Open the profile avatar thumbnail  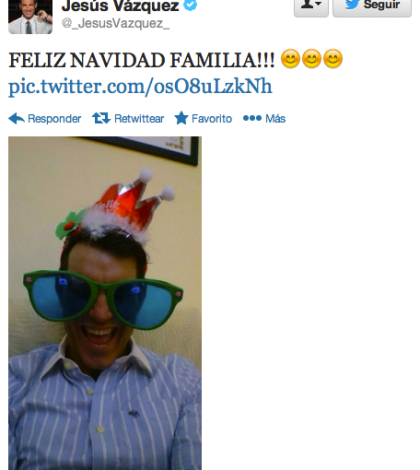(30, 16)
